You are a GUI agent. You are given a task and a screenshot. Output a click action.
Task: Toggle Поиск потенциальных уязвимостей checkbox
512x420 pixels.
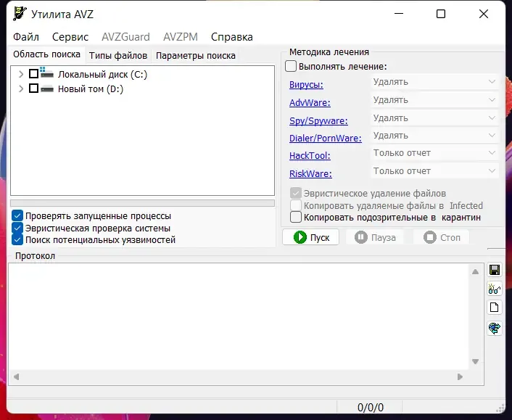pyautogui.click(x=17, y=239)
